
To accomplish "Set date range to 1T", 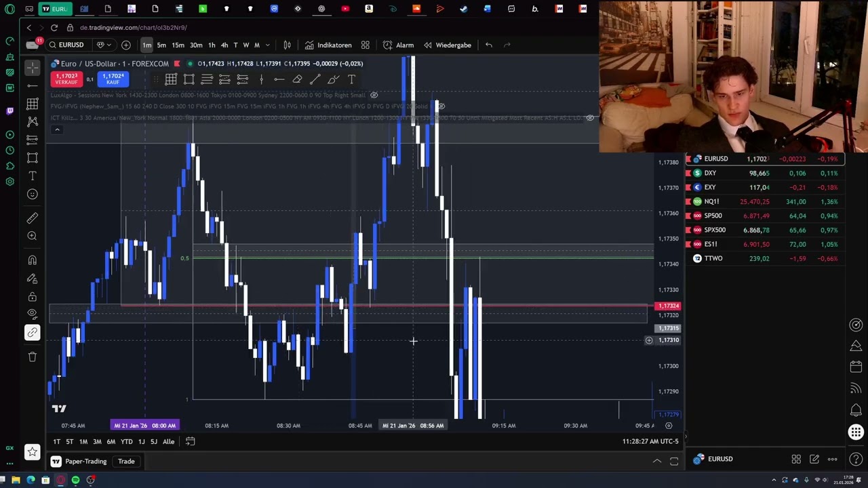I will tap(56, 442).
